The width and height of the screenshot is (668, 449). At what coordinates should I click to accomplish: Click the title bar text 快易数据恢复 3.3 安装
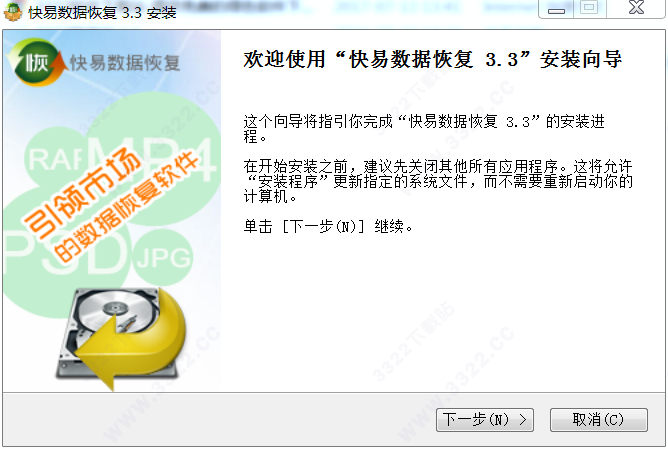(x=102, y=12)
